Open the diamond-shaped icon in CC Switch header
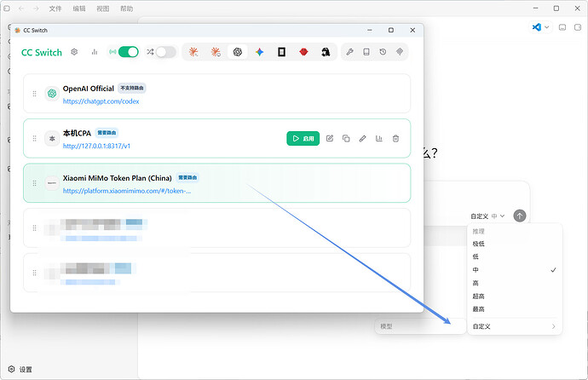 point(400,52)
